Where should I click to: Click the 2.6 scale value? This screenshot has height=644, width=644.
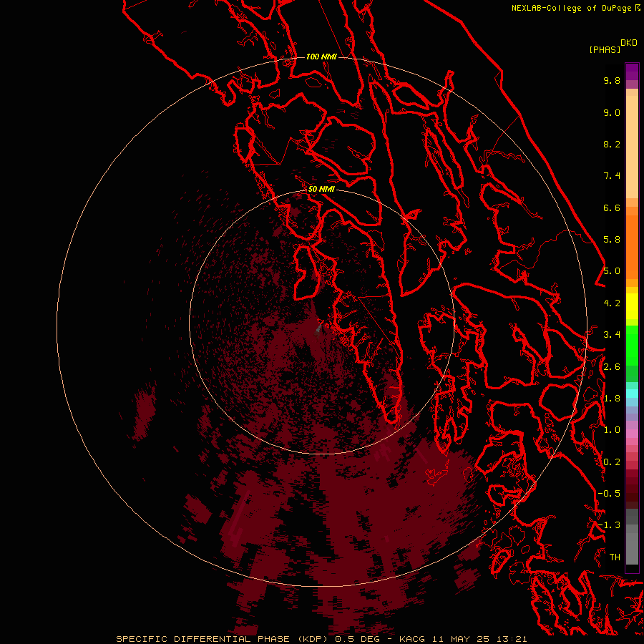612,367
